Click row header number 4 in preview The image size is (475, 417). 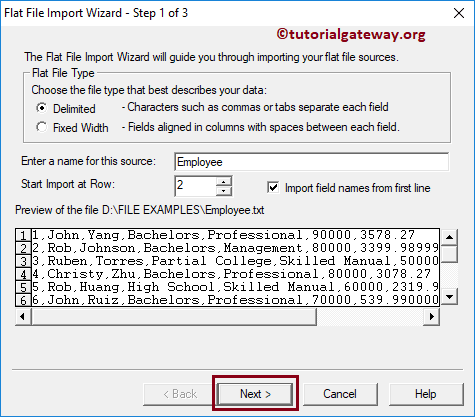[x=23, y=275]
